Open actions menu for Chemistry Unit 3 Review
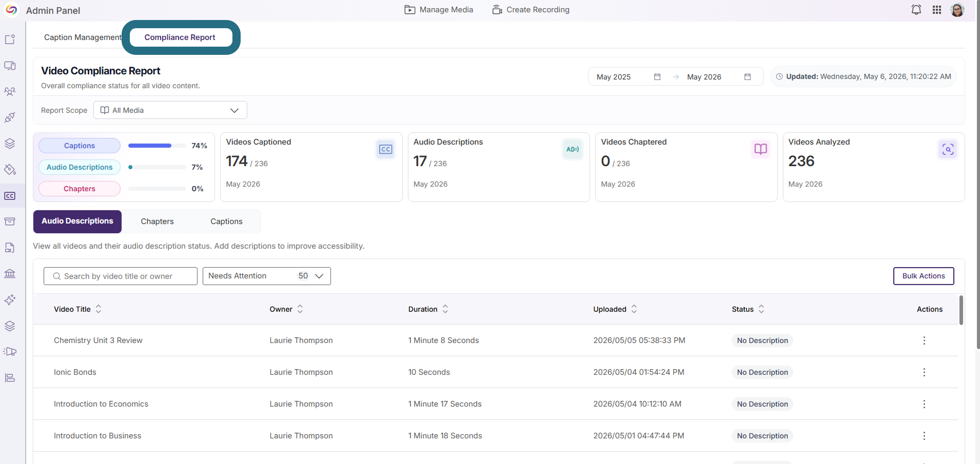Viewport: 980px width, 464px height. 924,340
